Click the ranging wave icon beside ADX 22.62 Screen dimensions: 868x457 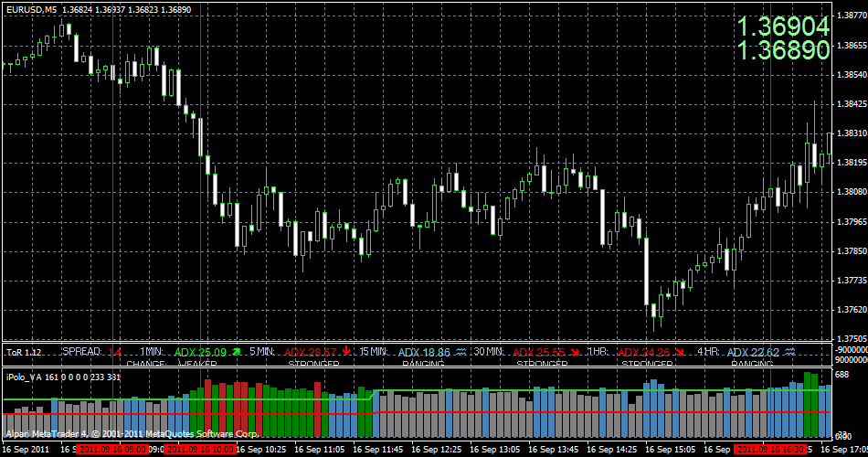coord(789,351)
